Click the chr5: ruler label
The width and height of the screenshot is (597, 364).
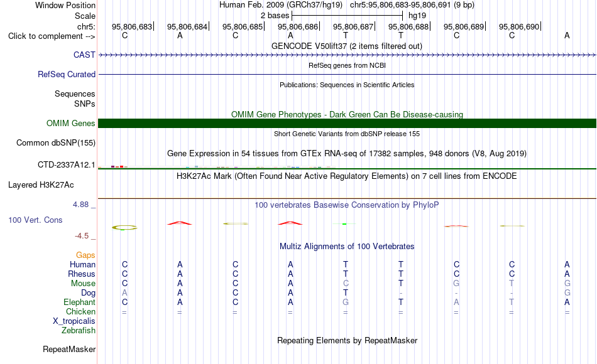click(x=86, y=26)
